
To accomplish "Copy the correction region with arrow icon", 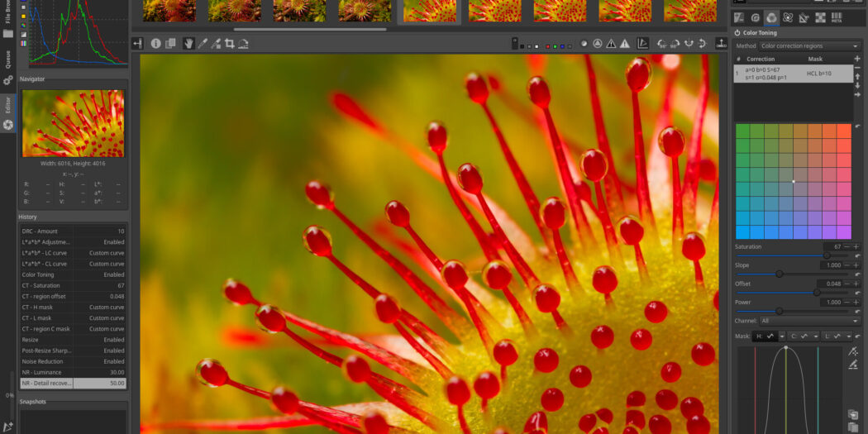I will click(x=857, y=95).
